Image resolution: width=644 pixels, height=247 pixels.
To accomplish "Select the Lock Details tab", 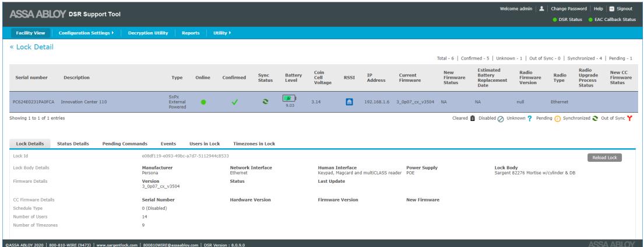I will [x=30, y=144].
